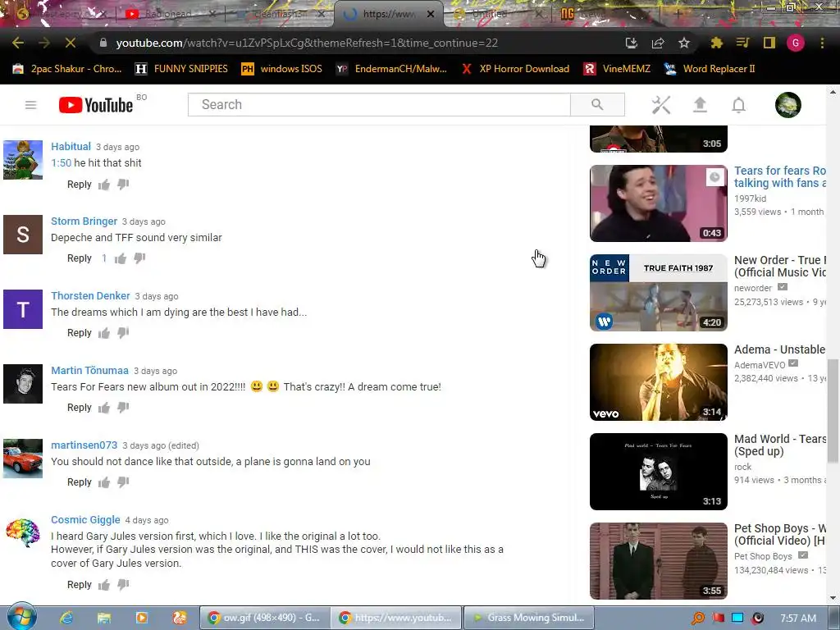Toggle the browser side panel
This screenshot has height=630, width=840.
pyautogui.click(x=769, y=43)
